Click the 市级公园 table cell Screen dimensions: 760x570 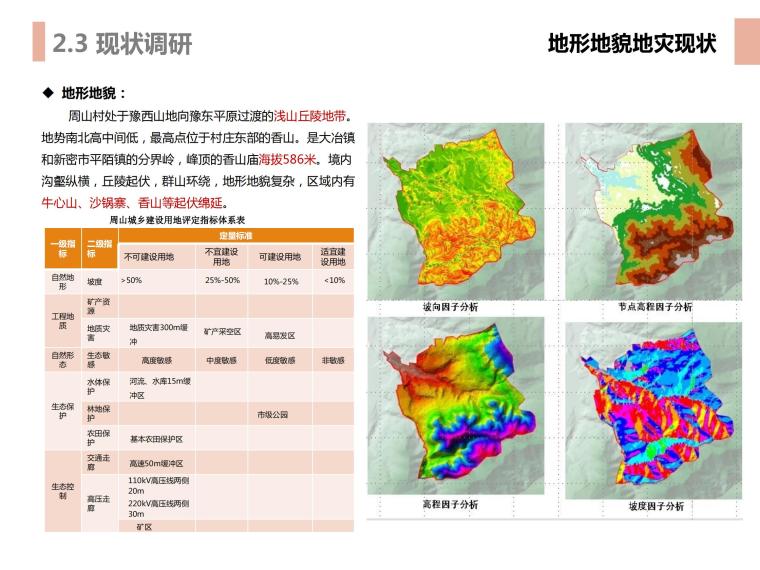coord(272,414)
